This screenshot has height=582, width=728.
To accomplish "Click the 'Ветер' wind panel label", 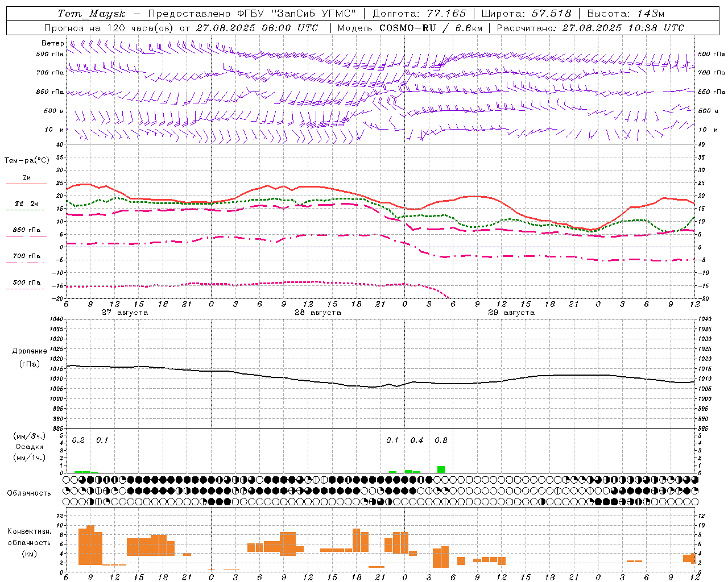I will tap(53, 43).
